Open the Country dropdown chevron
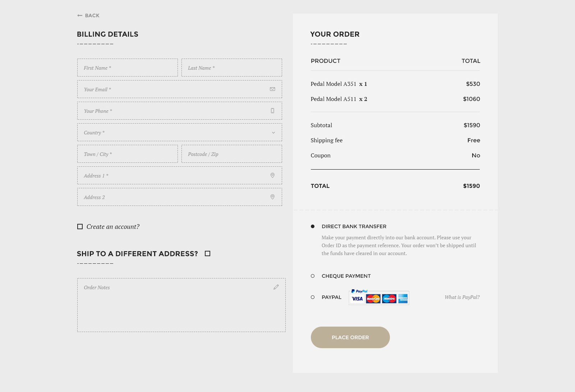 [x=273, y=133]
